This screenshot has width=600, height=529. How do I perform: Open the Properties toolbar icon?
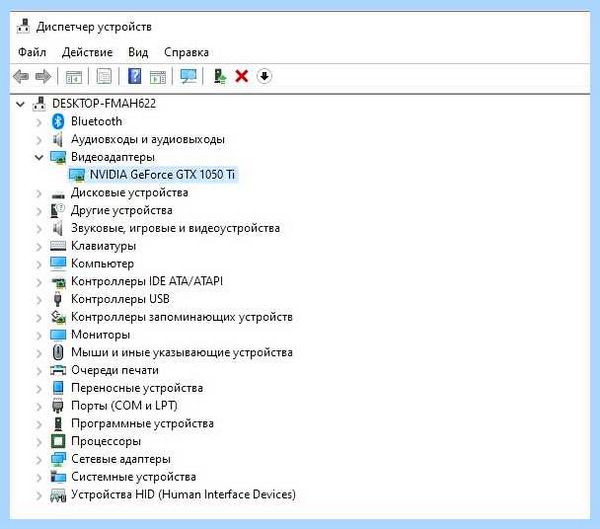coord(104,76)
